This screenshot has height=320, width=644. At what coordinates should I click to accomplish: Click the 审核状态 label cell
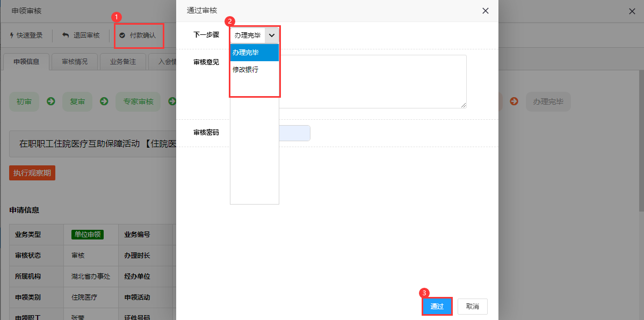coord(37,256)
